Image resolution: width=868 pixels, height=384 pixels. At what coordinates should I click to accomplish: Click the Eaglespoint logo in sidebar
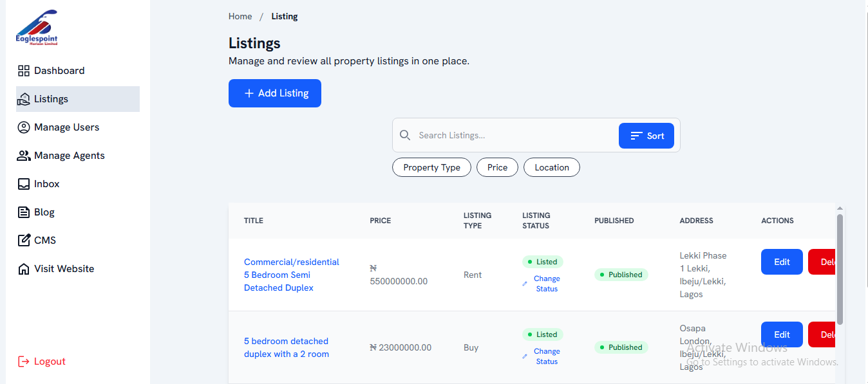pos(37,28)
